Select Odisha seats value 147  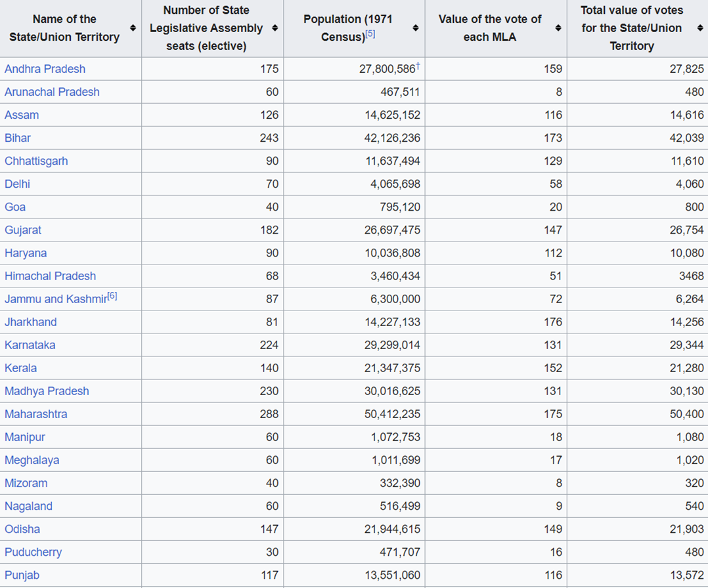[x=269, y=530]
